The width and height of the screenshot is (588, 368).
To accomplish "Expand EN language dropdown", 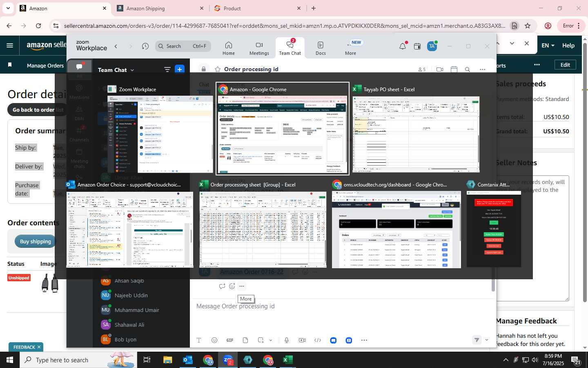I will click(548, 45).
